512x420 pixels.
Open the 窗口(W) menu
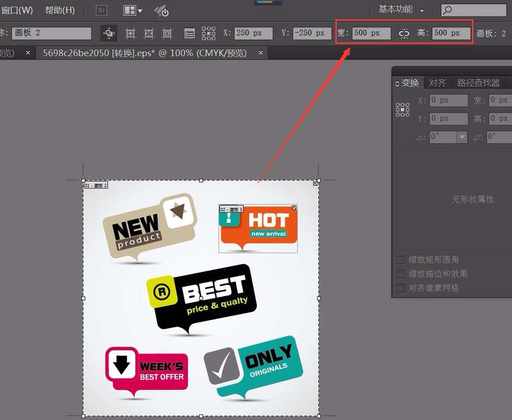click(x=17, y=10)
